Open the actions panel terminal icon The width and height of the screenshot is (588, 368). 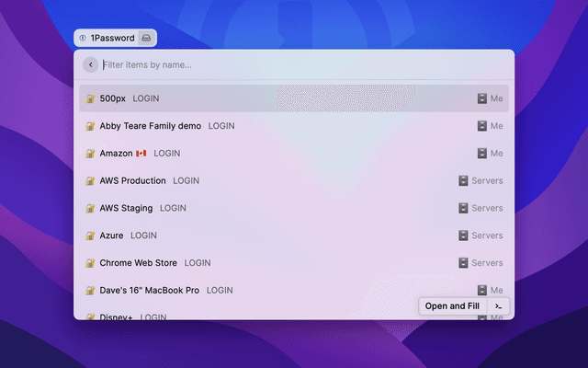tap(498, 306)
